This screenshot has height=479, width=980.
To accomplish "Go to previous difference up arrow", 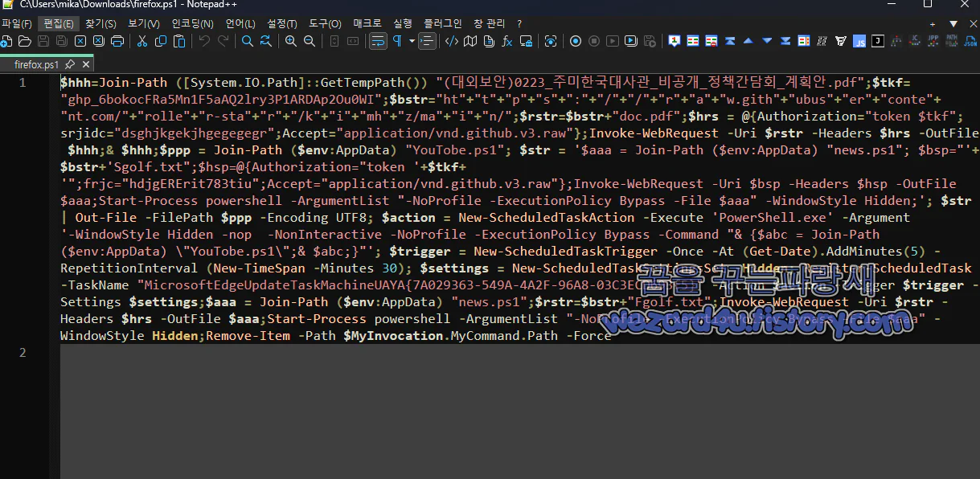I will point(748,41).
